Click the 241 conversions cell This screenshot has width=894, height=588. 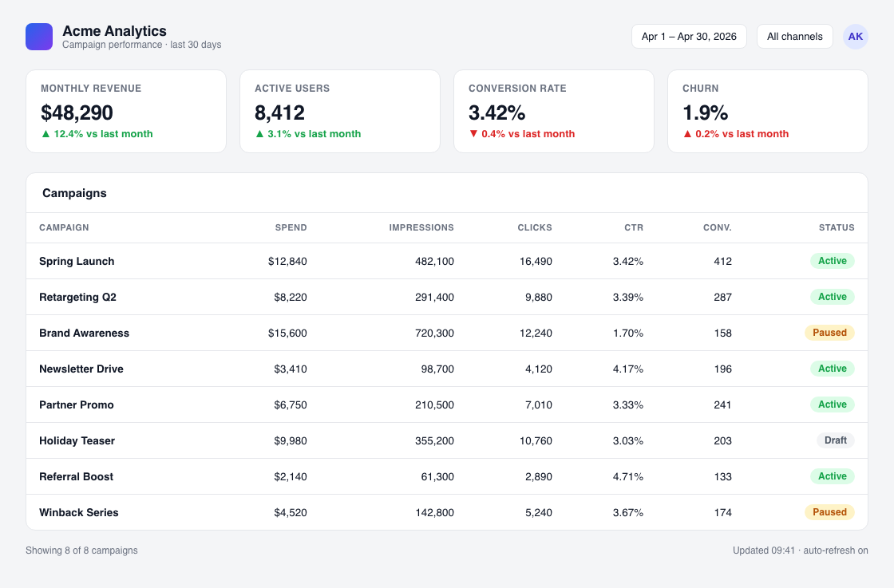tap(722, 405)
